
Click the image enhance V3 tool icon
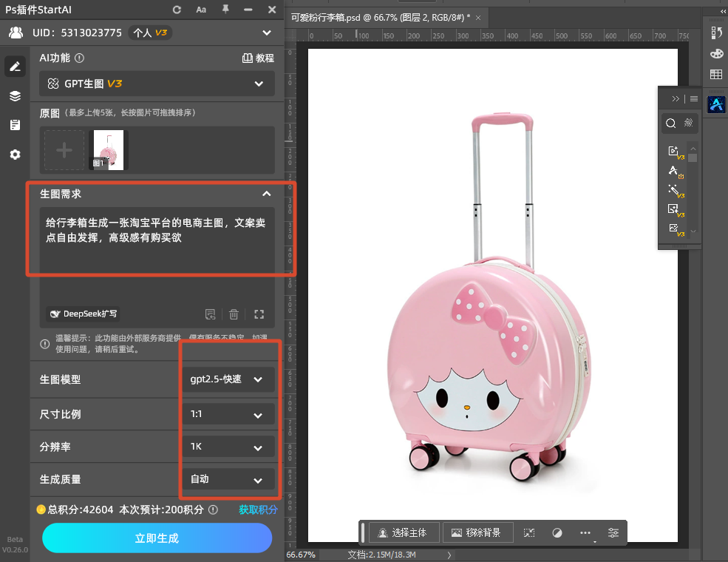[675, 229]
